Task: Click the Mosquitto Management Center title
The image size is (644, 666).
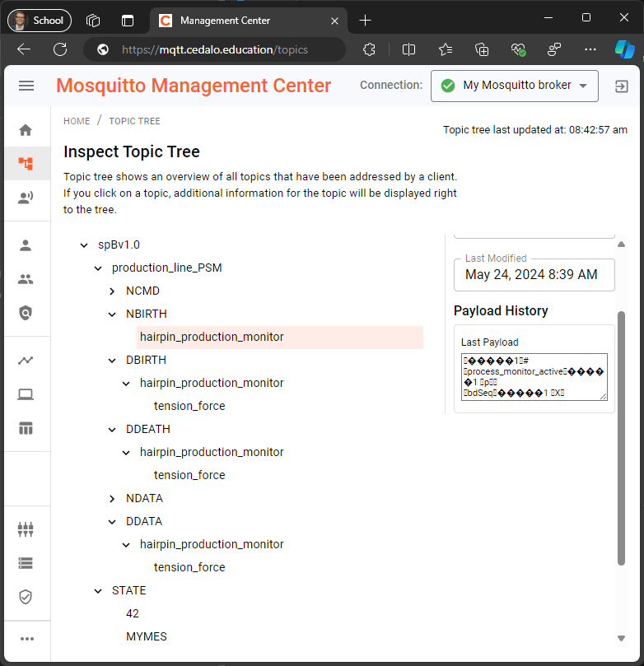Action: [x=194, y=86]
